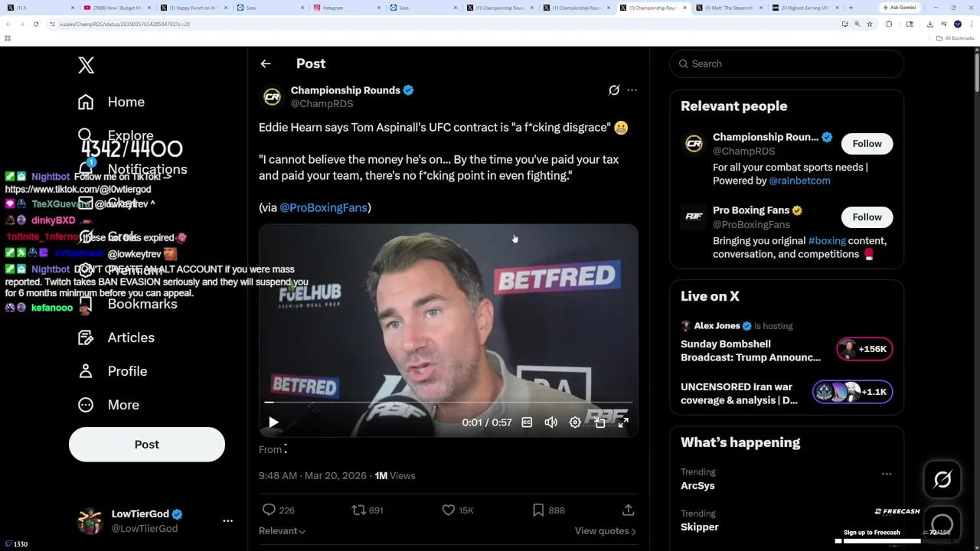Click Pro Boxing Fans avatar
The width and height of the screenshot is (980, 551).
pos(694,217)
